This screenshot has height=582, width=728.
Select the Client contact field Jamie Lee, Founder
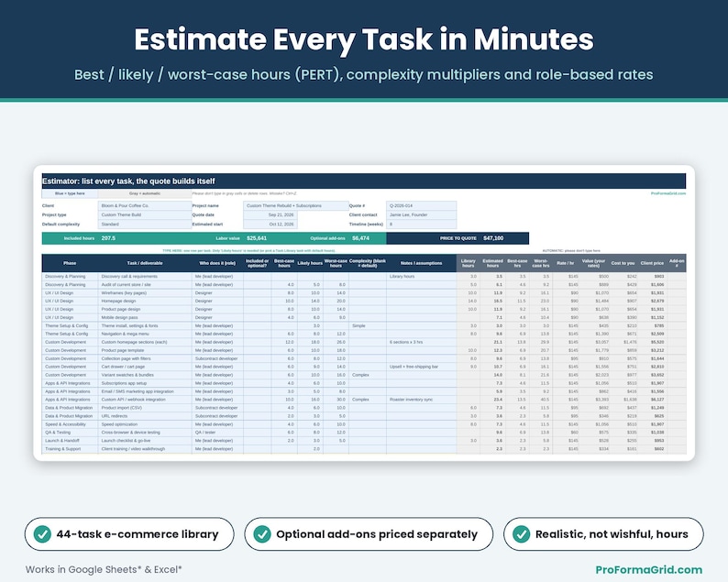421,214
